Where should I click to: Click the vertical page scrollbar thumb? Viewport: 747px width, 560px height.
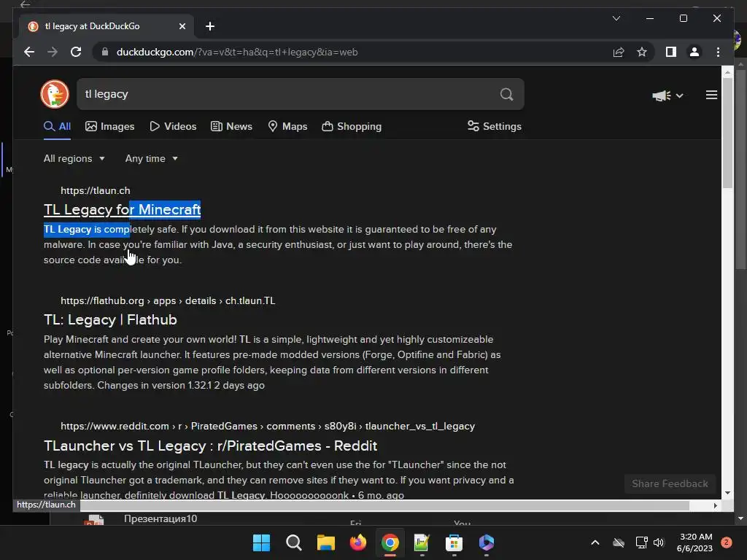(727, 133)
